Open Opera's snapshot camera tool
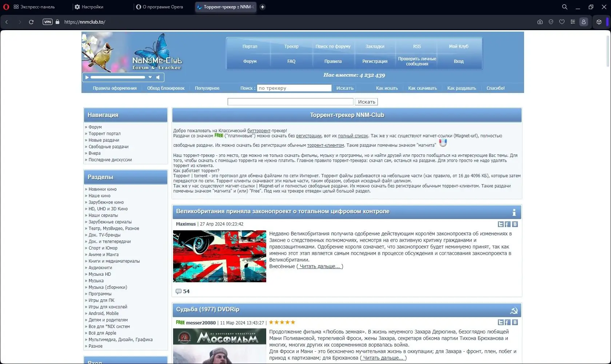The image size is (611, 364). pyautogui.click(x=540, y=22)
